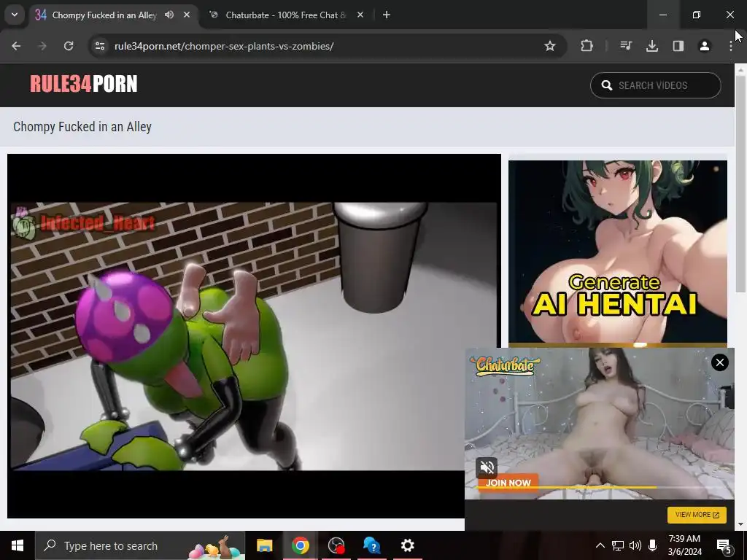The height and width of the screenshot is (560, 747).
Task: Toggle the browser side panel
Action: (678, 46)
